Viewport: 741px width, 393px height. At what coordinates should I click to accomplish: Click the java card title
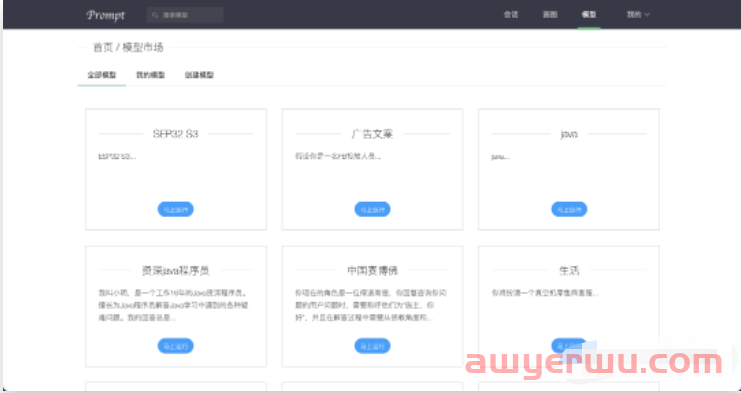click(x=569, y=134)
